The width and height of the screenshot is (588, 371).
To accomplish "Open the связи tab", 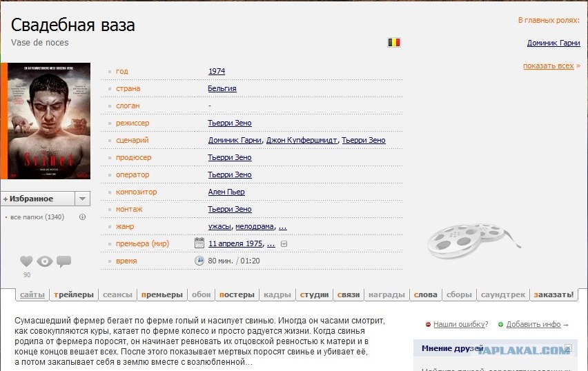I will (349, 294).
